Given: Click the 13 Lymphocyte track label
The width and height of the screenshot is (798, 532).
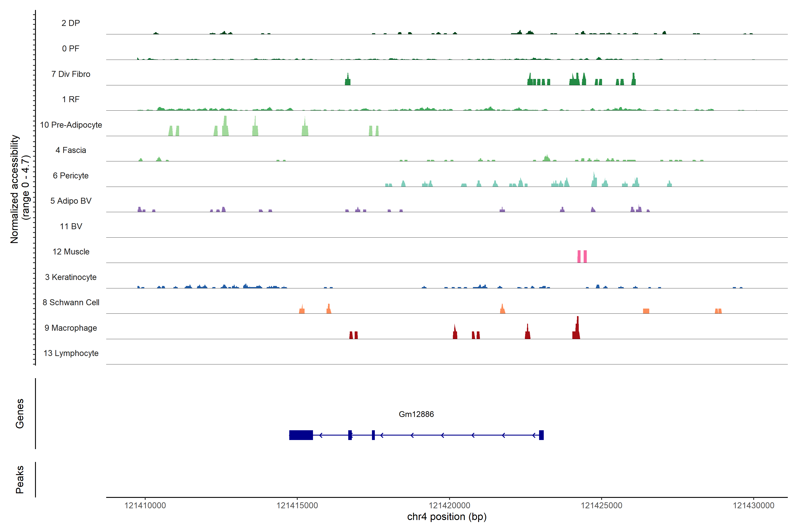Looking at the screenshot, I should (x=71, y=353).
